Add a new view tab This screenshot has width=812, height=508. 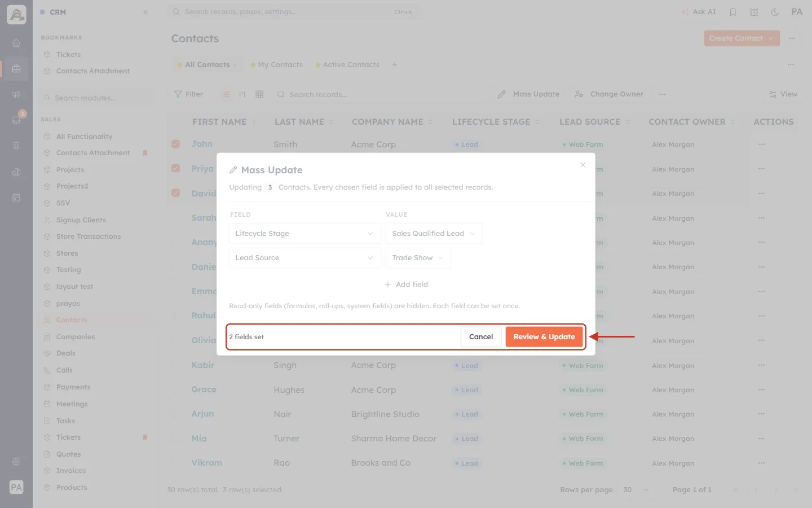click(x=395, y=65)
